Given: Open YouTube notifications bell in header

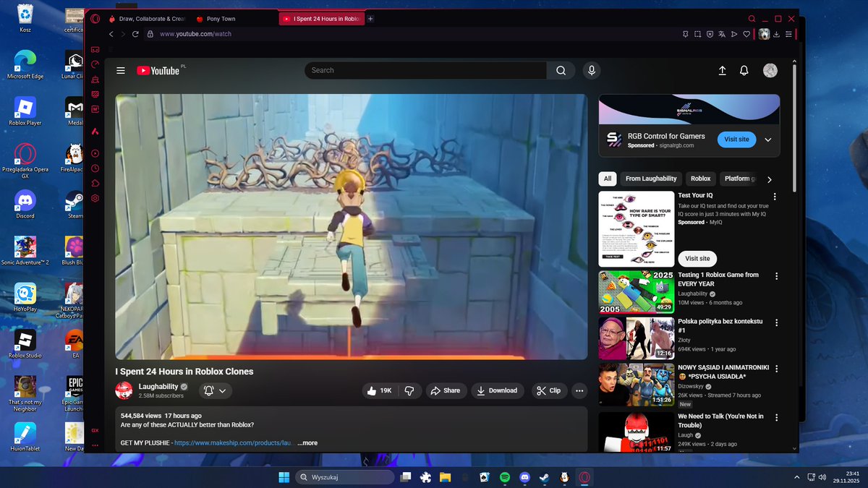Looking at the screenshot, I should click(x=744, y=70).
